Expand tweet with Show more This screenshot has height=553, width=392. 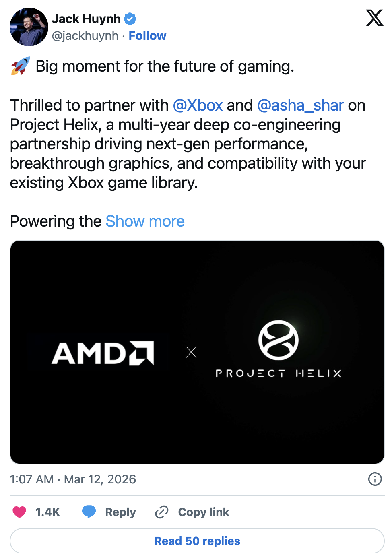[145, 221]
